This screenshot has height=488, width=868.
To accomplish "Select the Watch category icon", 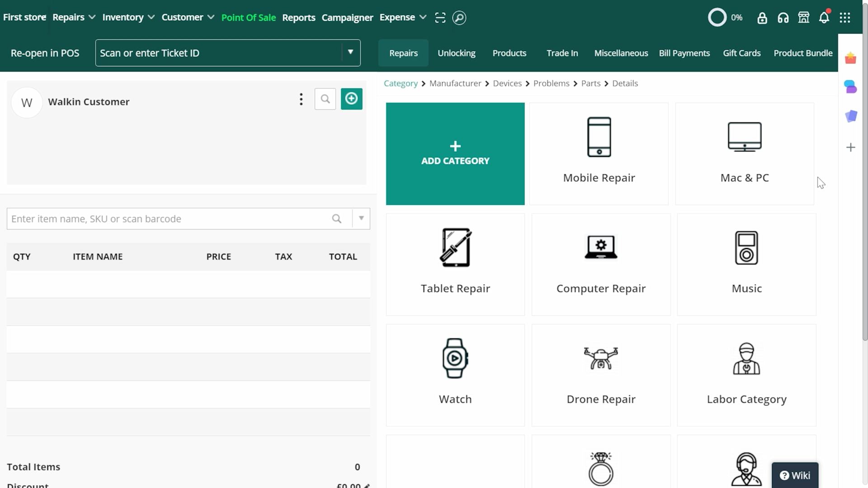I will pos(455,357).
